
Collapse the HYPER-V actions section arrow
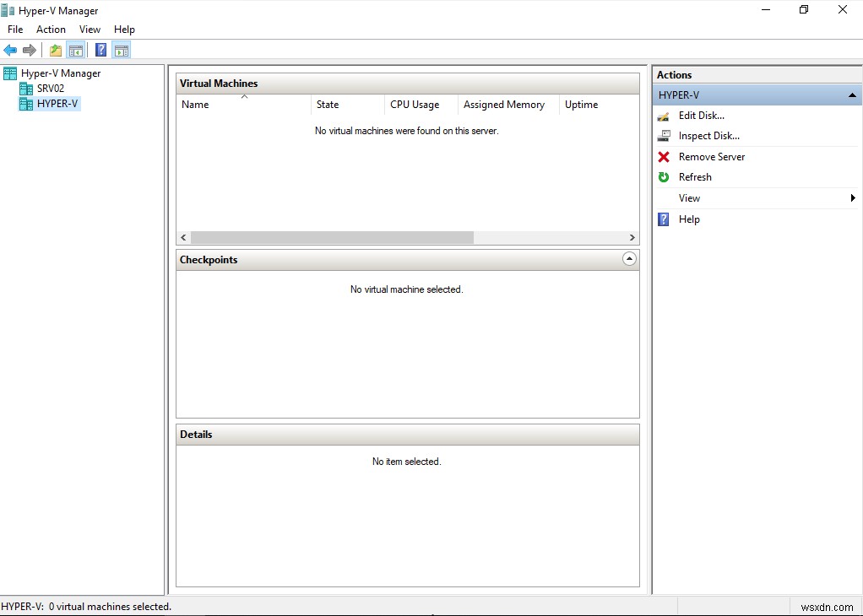(852, 95)
